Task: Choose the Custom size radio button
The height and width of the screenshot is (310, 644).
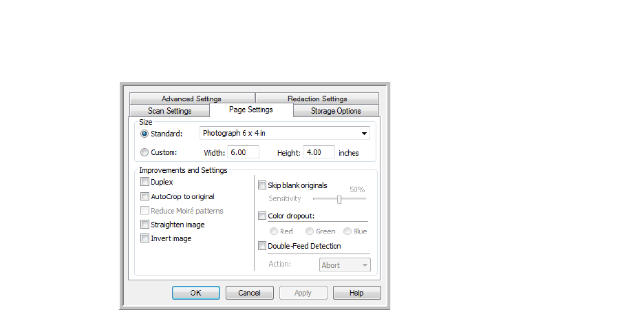Action: click(144, 152)
